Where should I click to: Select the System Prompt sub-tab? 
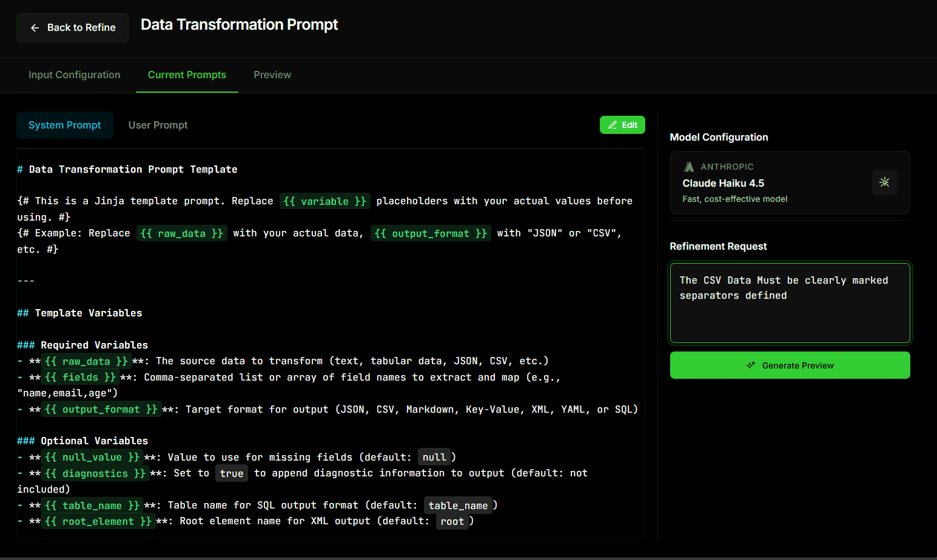click(65, 125)
